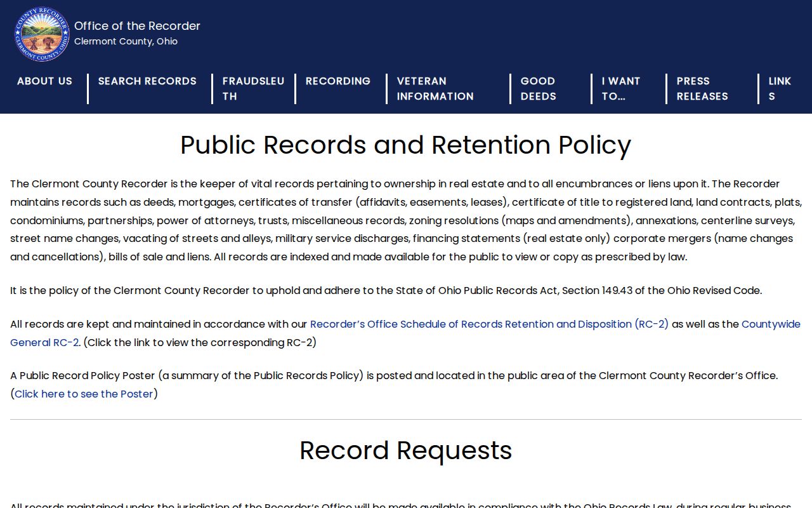Click the Office of the Recorder site title

[x=137, y=26]
